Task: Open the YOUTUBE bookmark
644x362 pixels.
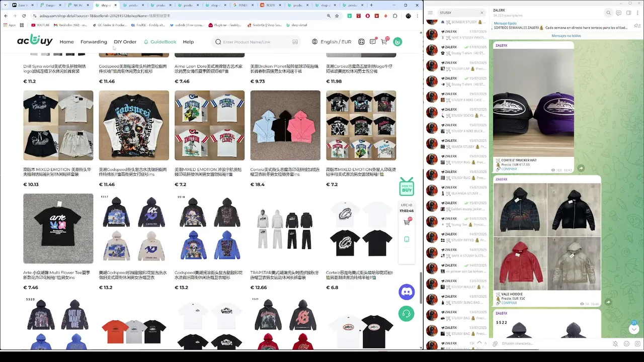Action: (x=40, y=25)
